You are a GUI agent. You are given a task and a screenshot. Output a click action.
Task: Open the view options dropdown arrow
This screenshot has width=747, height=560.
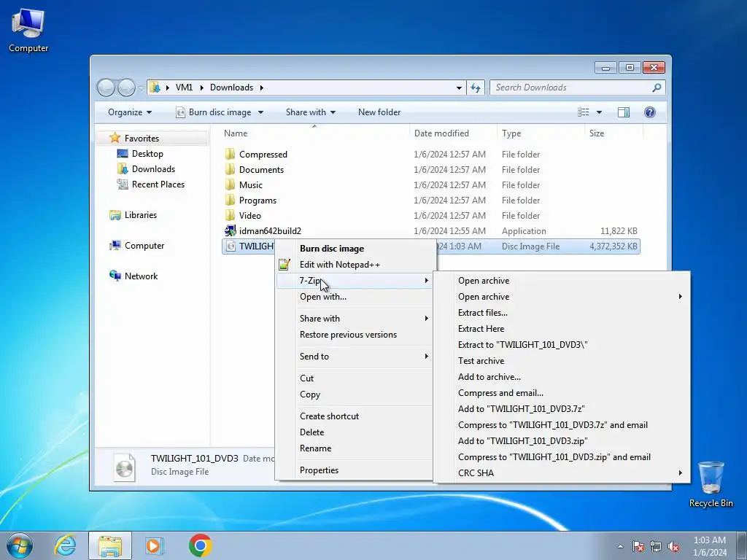600,112
